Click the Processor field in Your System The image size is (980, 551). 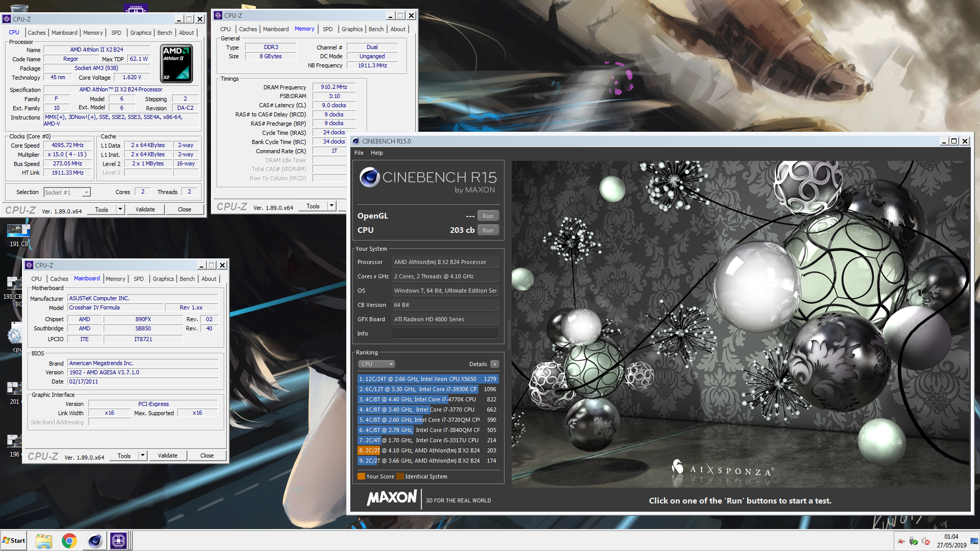445,262
